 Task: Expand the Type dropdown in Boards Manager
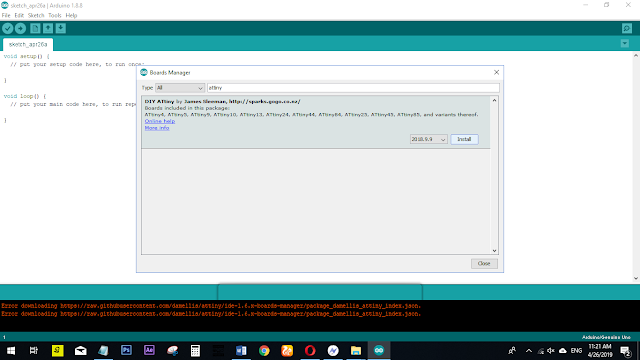180,88
